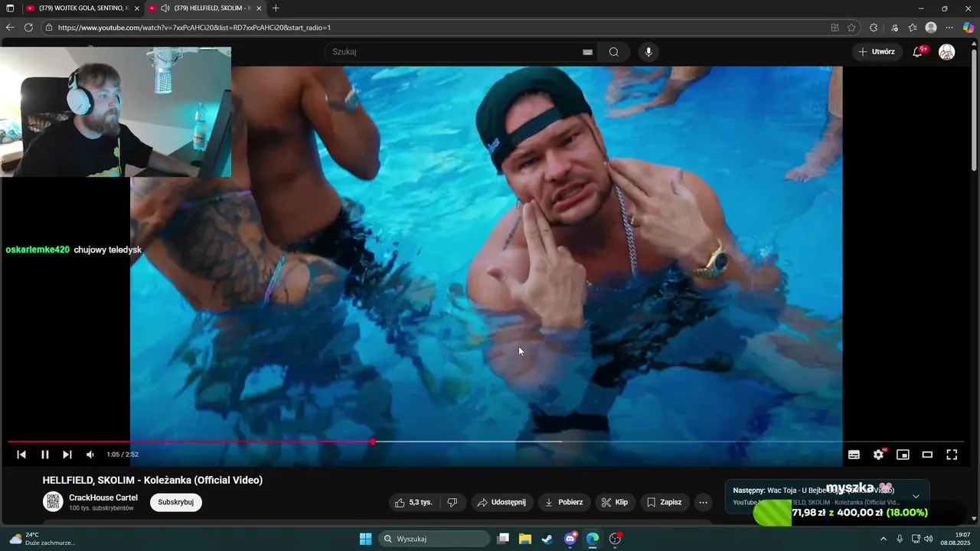Skip to the next video

click(x=67, y=455)
